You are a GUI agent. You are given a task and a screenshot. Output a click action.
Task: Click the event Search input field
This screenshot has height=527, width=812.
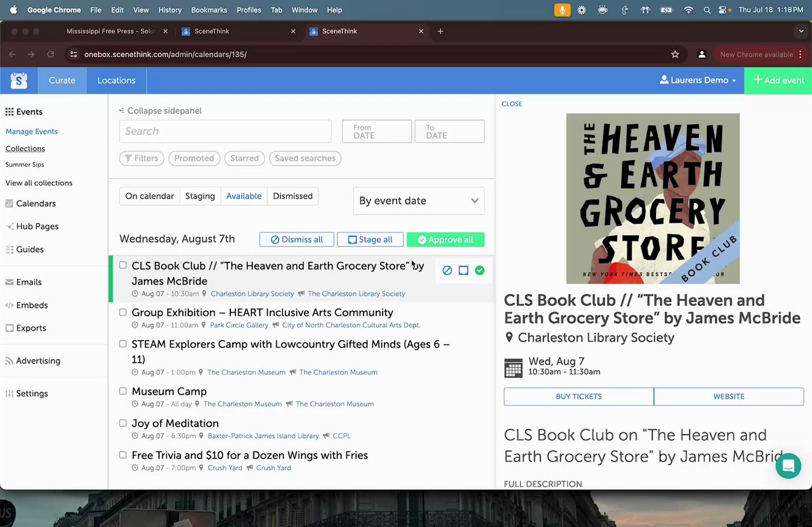click(225, 131)
